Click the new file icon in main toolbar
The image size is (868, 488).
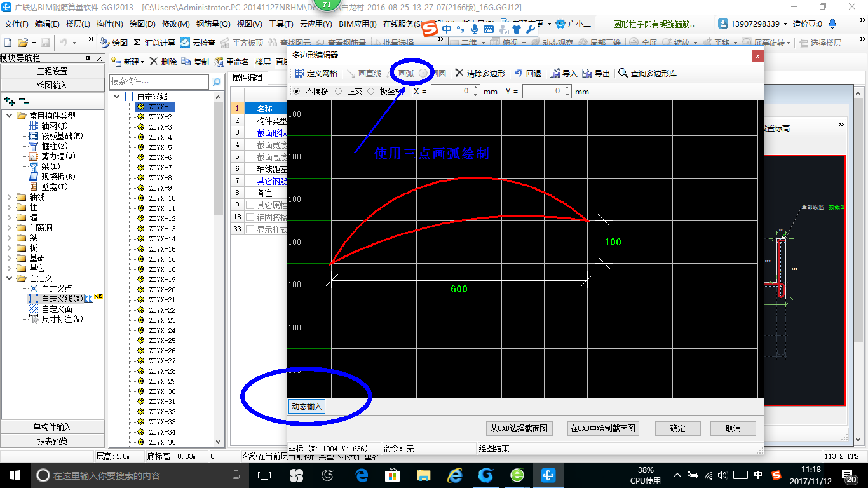coord(8,43)
